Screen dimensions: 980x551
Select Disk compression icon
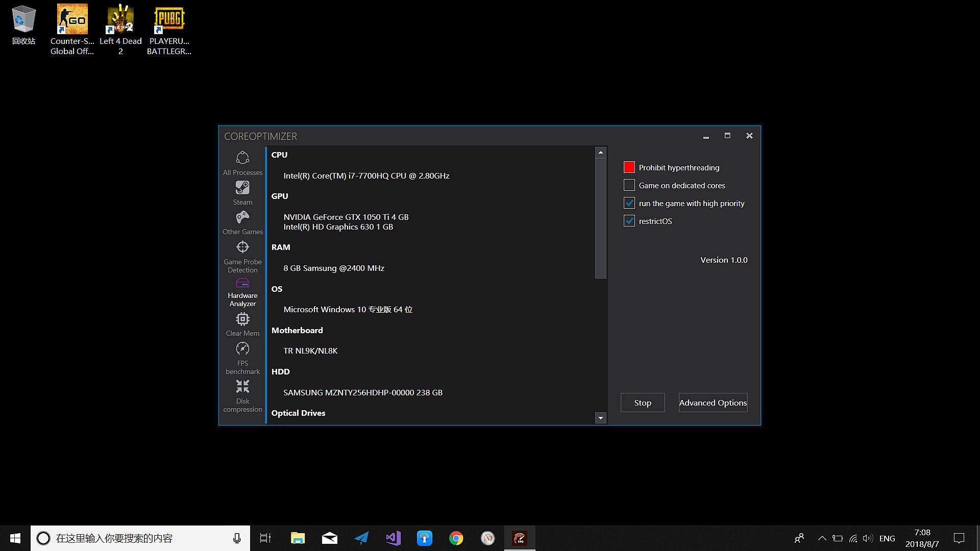click(x=242, y=386)
